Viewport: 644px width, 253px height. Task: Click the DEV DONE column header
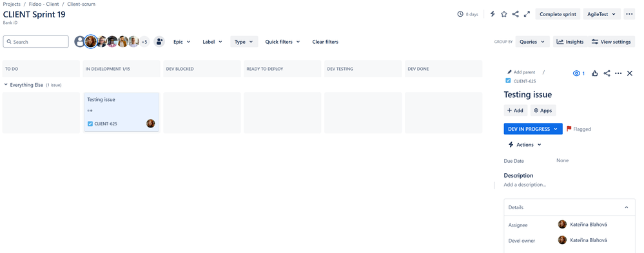tap(444, 69)
